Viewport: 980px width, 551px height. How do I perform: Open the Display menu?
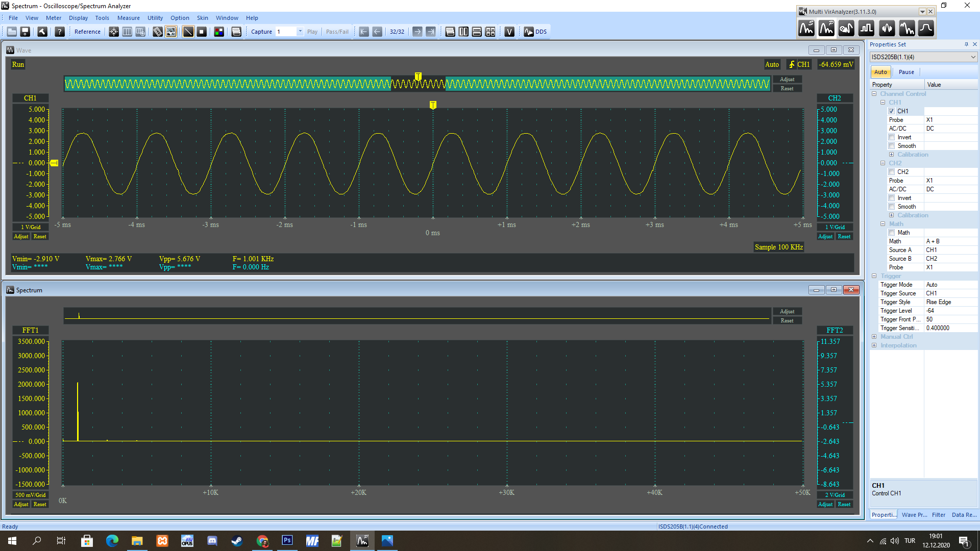[x=78, y=18]
